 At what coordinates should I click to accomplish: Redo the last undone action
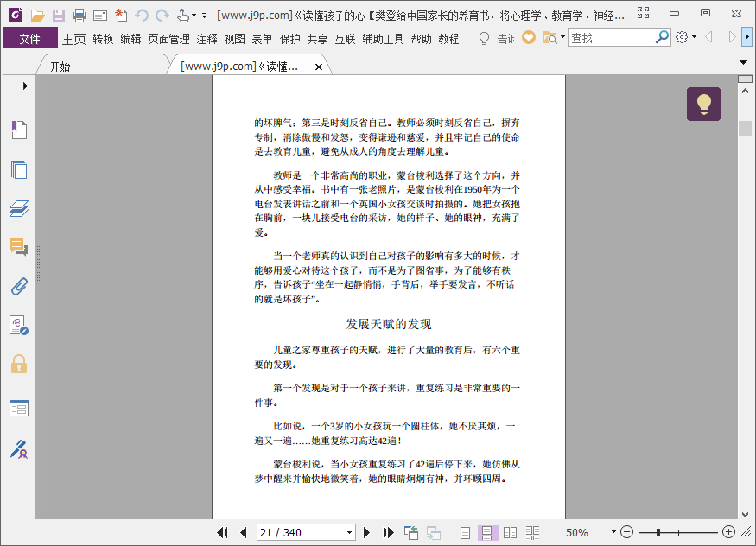point(162,16)
